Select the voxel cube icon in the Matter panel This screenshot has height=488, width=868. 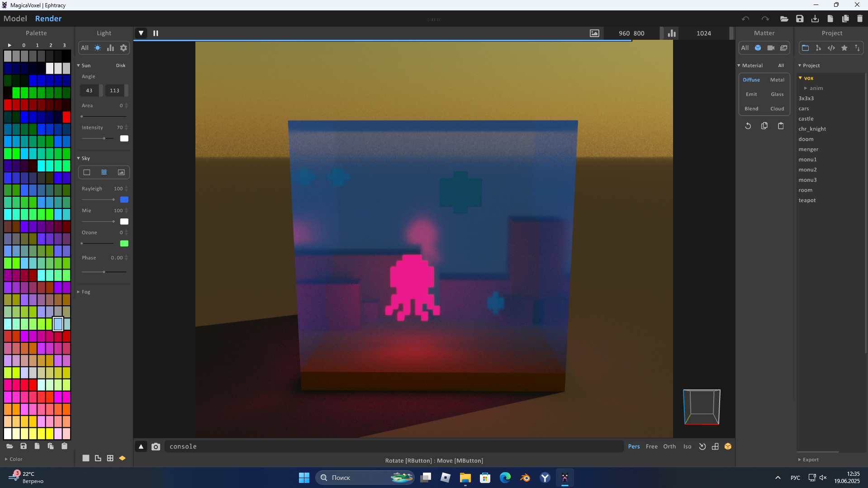point(758,48)
